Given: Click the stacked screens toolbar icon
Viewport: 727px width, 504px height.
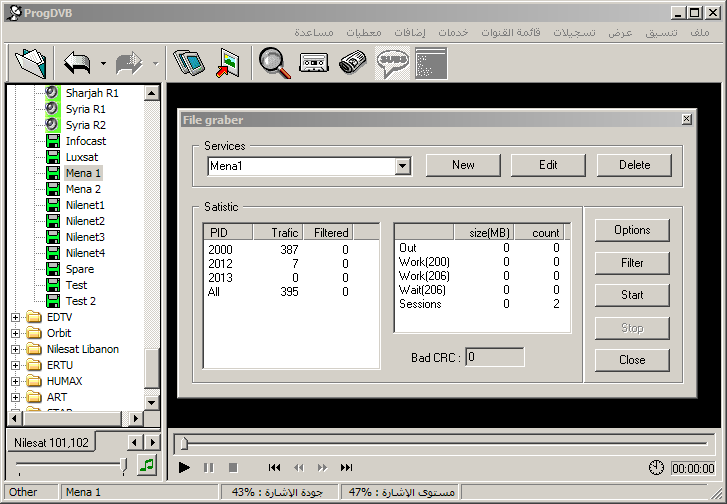Looking at the screenshot, I should 188,63.
